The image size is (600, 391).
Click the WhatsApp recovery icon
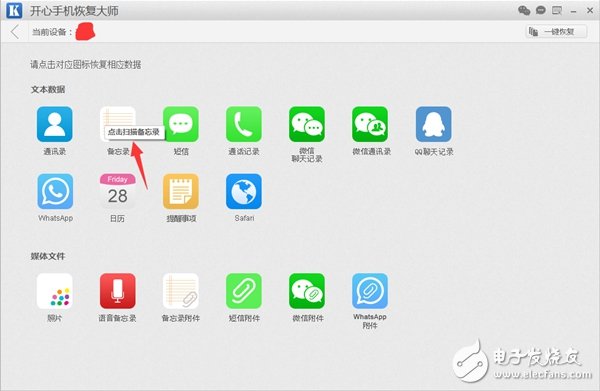click(x=55, y=191)
